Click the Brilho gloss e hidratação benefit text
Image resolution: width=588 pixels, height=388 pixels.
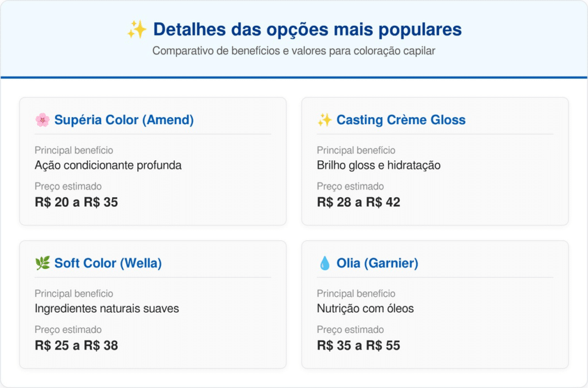(x=378, y=166)
